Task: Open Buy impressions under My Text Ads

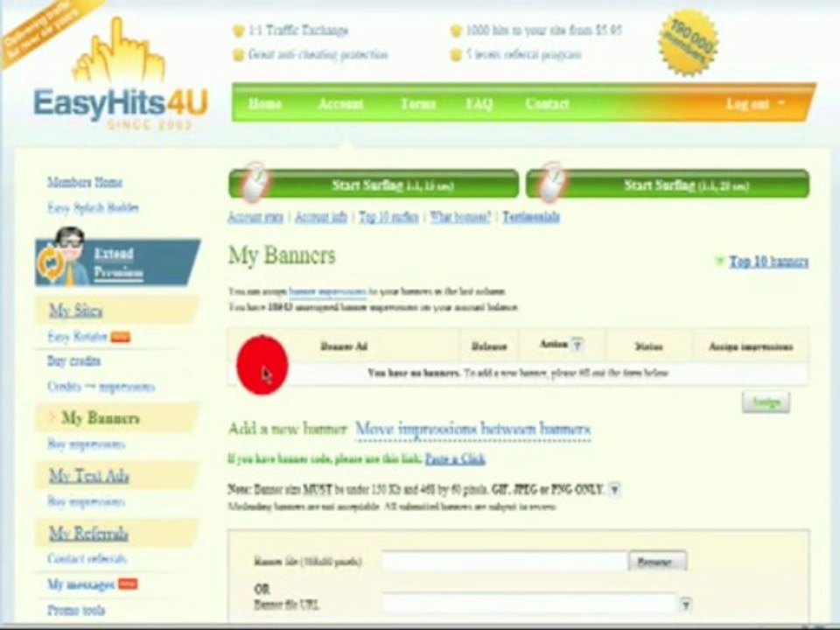Action: [87, 501]
